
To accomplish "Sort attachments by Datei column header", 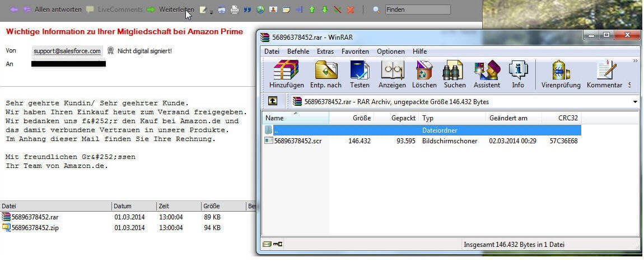I will coord(56,206).
